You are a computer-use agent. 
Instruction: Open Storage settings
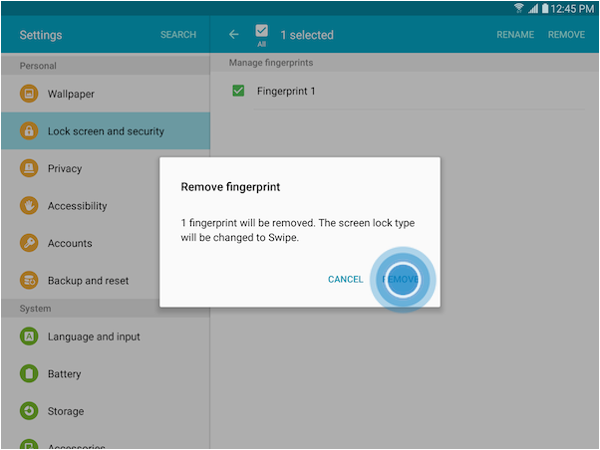106,411
